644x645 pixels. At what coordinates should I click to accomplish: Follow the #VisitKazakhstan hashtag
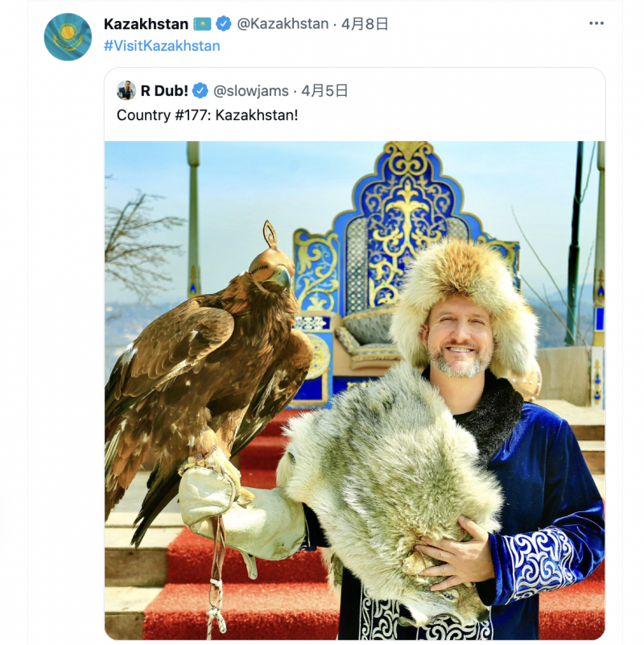click(x=162, y=46)
